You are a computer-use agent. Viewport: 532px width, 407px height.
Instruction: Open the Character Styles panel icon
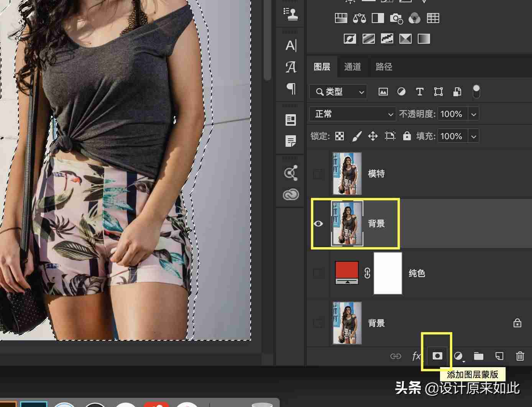tap(291, 67)
